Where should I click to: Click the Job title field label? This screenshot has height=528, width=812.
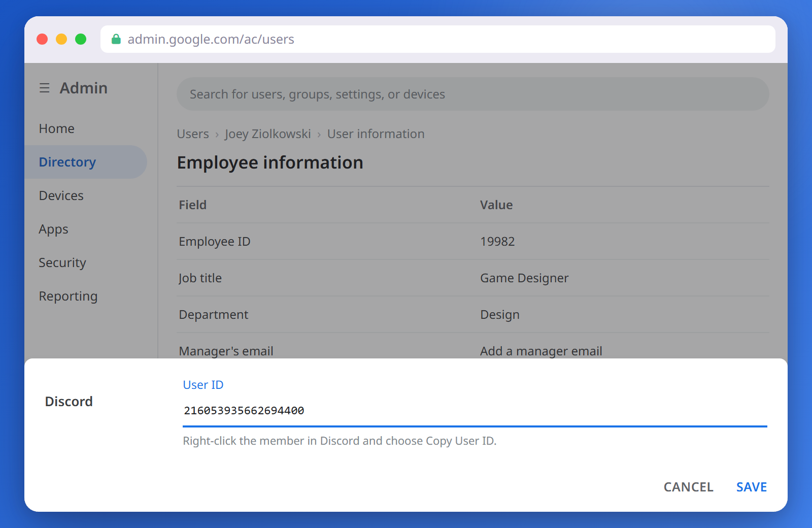point(200,278)
